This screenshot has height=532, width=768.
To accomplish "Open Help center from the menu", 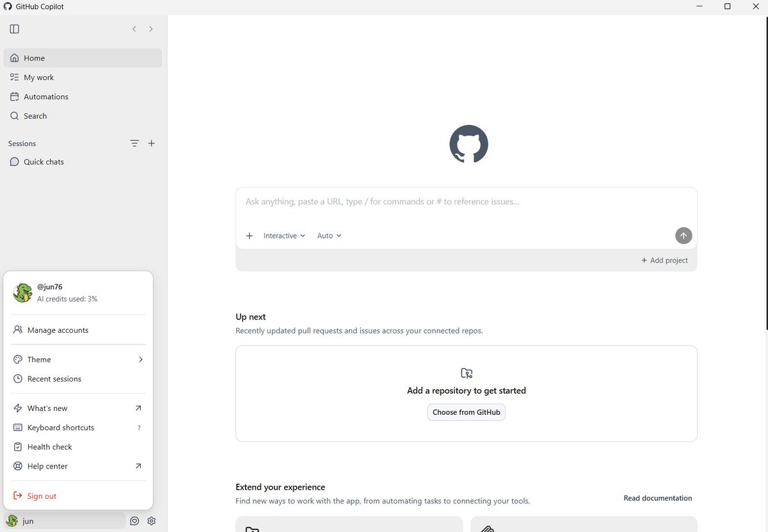I will click(x=78, y=466).
